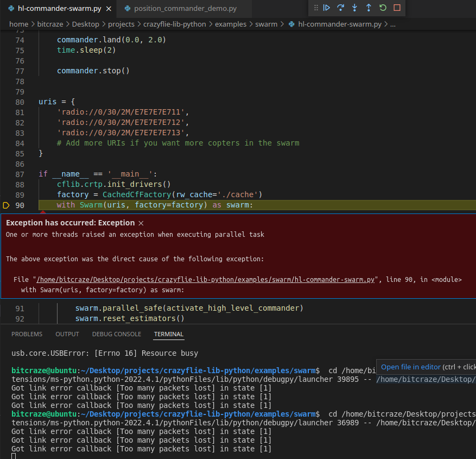Click the Step Over debug icon
Viewport: 476px width, 459px height.
coord(341,8)
